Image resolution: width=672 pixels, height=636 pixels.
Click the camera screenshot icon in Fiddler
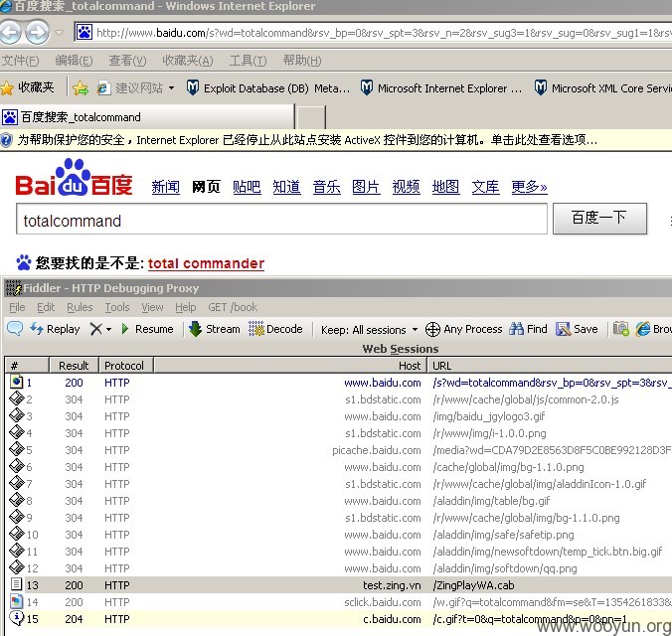click(621, 329)
